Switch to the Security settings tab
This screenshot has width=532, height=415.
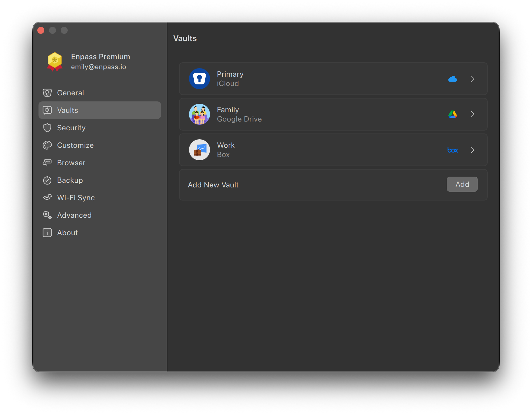(100, 128)
